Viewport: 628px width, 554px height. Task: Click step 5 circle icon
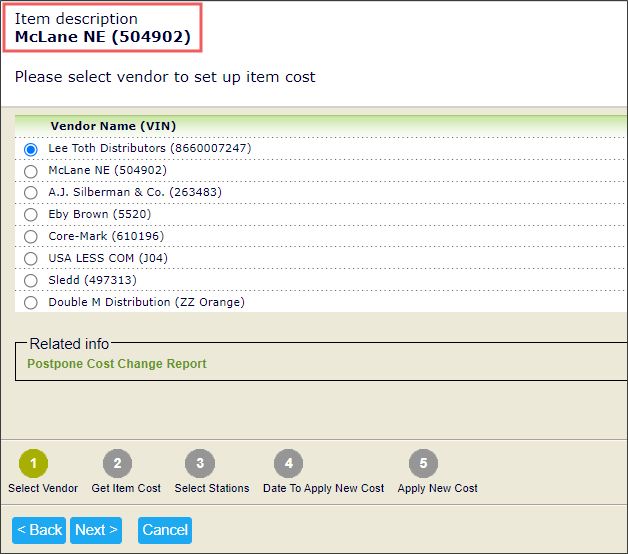tap(423, 464)
